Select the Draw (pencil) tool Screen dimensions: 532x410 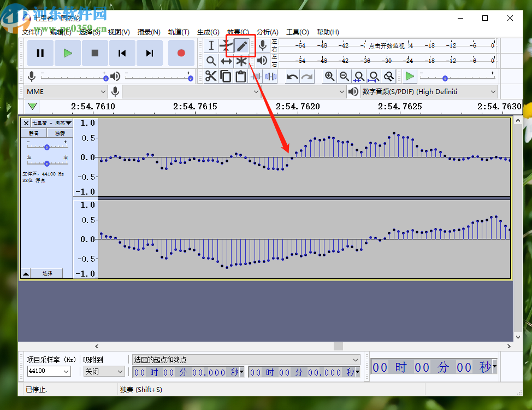(x=241, y=46)
